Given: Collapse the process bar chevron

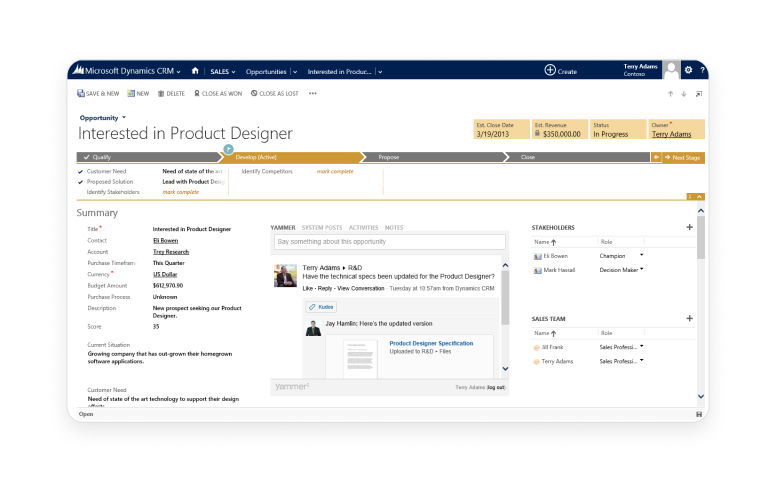Looking at the screenshot, I should [x=699, y=196].
